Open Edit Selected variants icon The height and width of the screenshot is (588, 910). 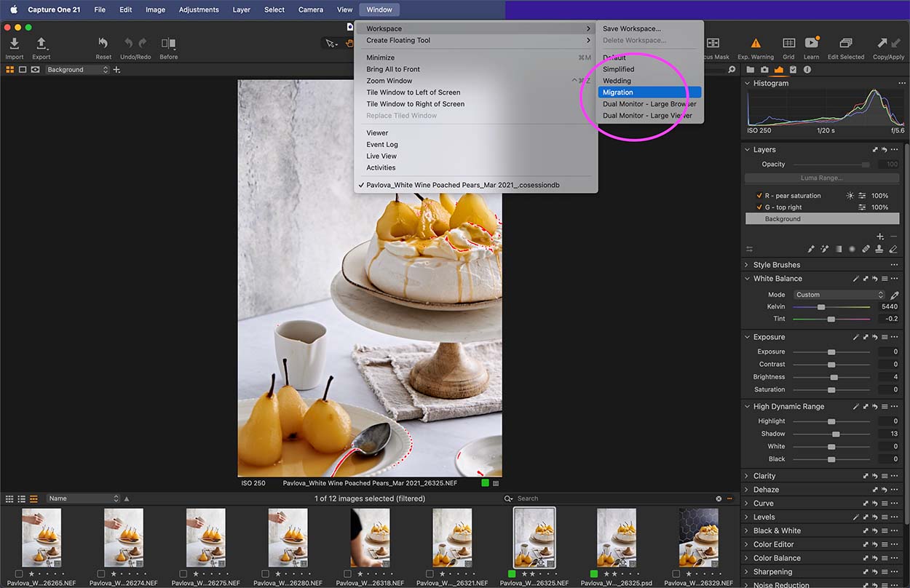(x=845, y=44)
